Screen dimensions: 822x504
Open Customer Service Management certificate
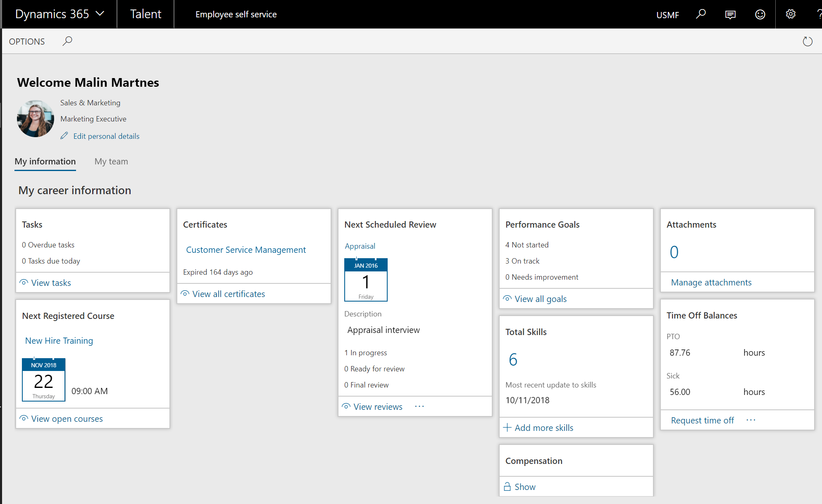246,250
